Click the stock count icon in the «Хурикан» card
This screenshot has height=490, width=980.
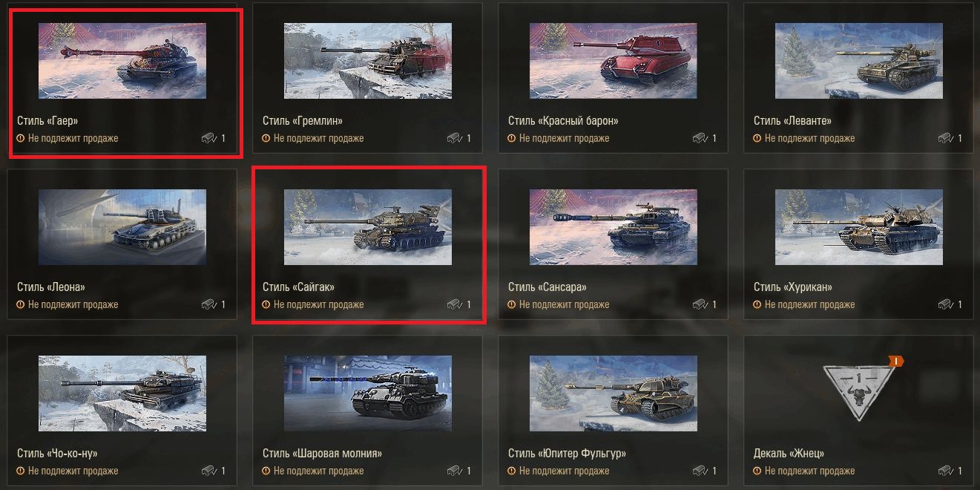[944, 304]
